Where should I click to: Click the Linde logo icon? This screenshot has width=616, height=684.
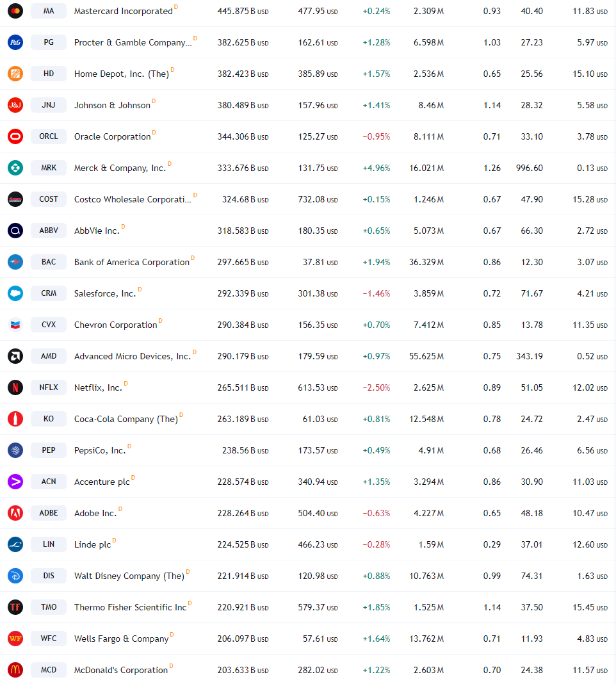pyautogui.click(x=15, y=544)
